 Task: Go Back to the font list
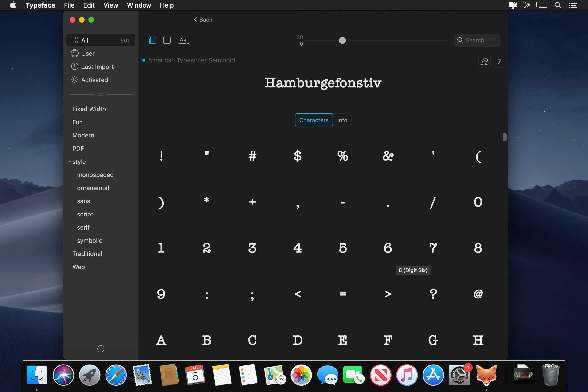click(x=203, y=20)
